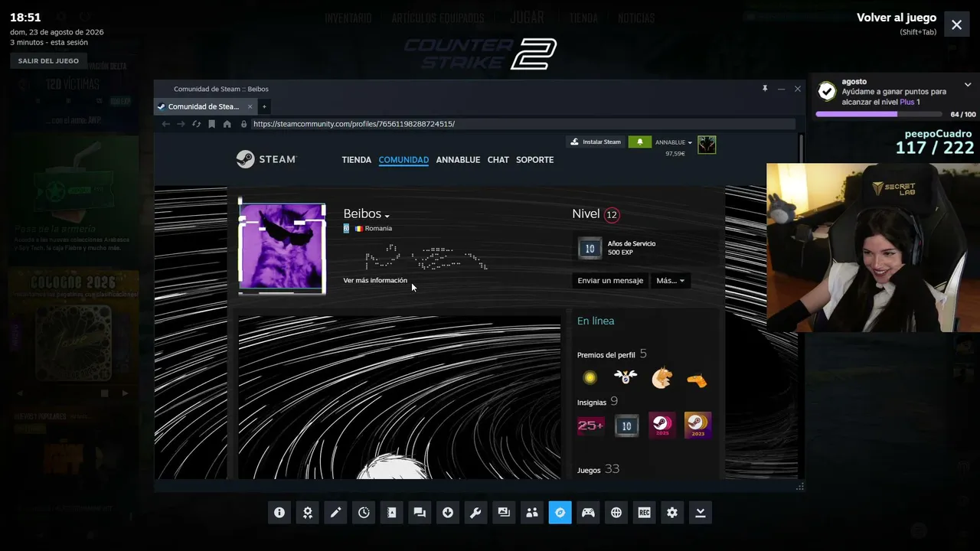
Task: Click 'Volver al juego' to return
Action: 897,18
